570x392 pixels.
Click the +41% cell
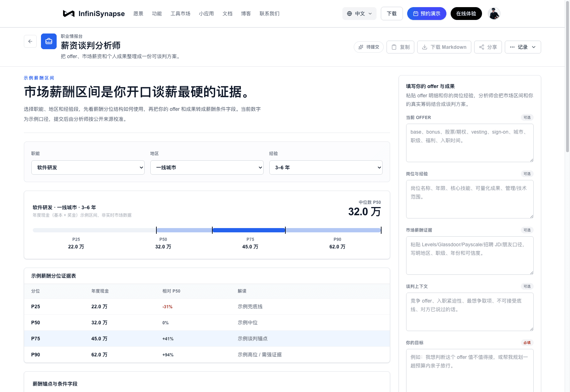tap(168, 339)
